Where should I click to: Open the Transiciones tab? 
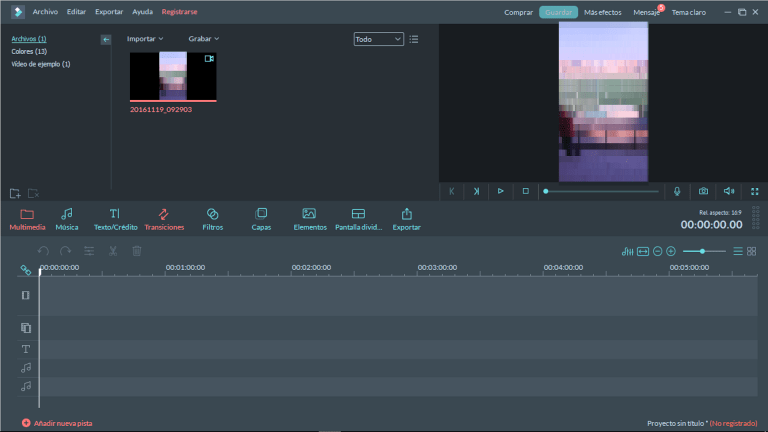[164, 219]
